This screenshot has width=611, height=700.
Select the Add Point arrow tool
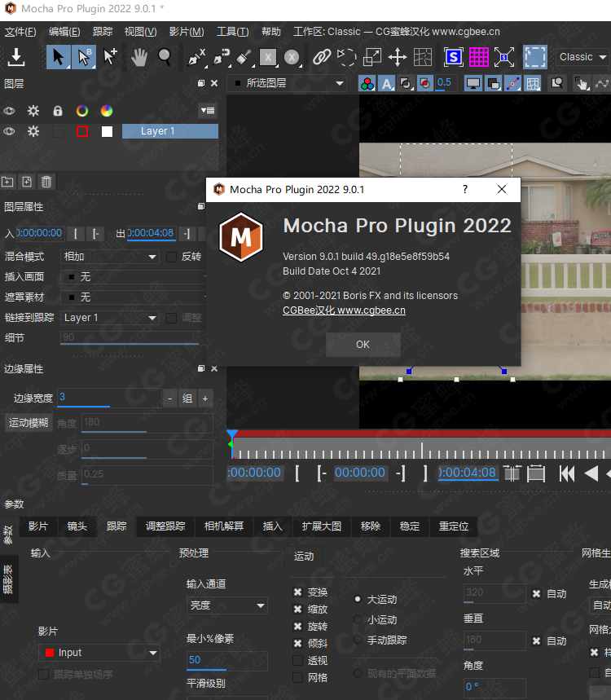[x=110, y=57]
